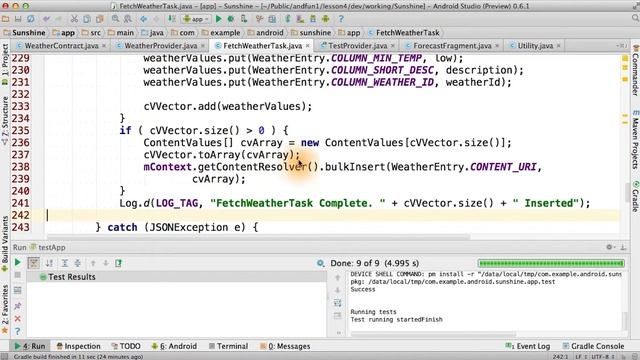Click the Cut scissors icon
640x360 pixels.
click(x=74, y=19)
